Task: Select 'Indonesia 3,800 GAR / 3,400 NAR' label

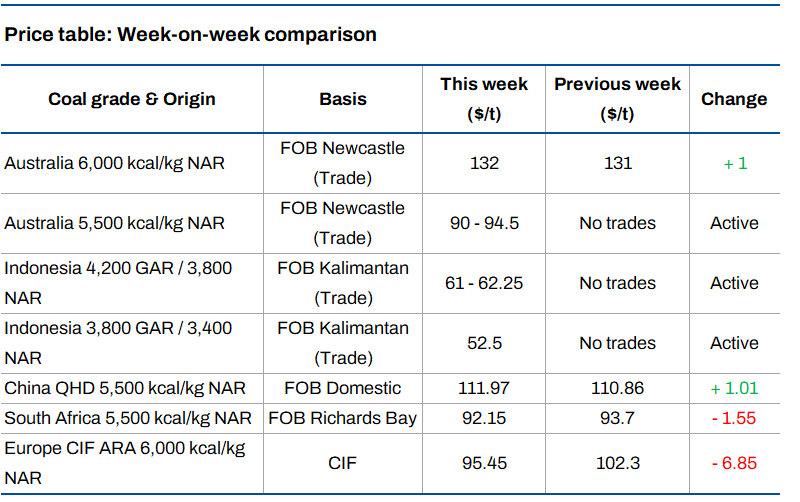Action: 118,343
